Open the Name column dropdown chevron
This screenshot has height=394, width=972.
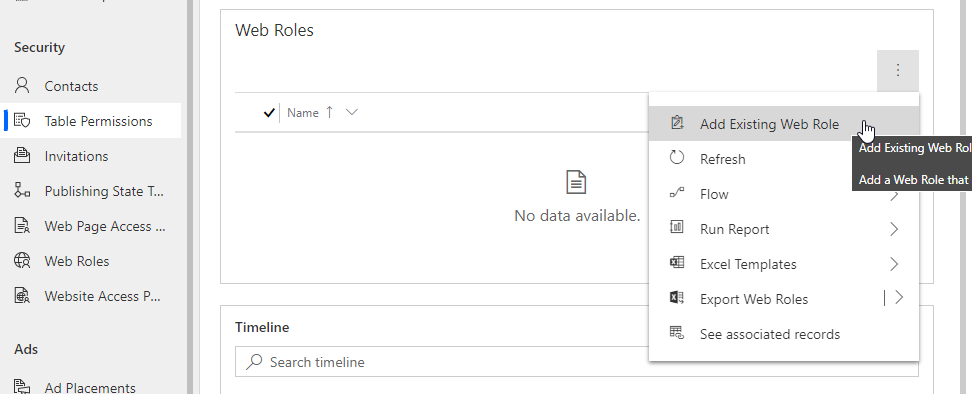351,112
